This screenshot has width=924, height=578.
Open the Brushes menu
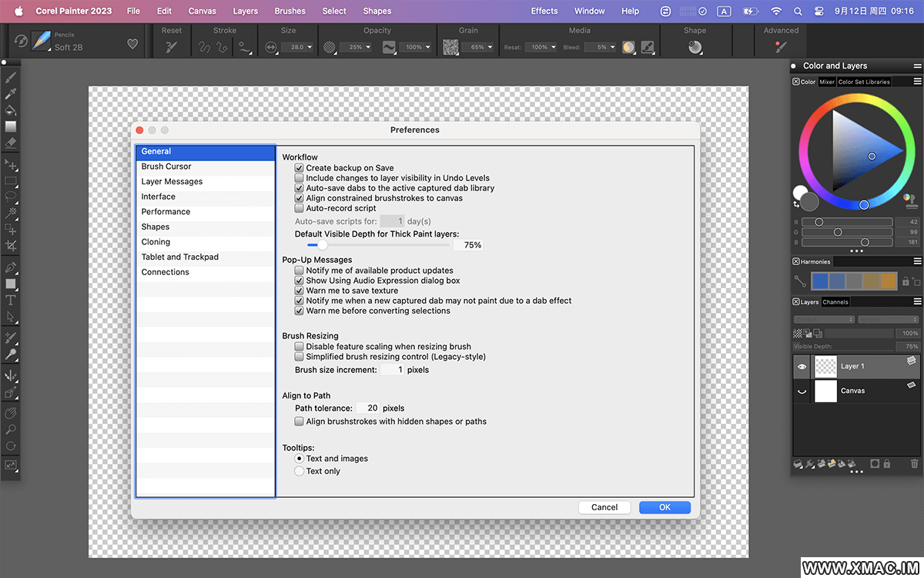coord(290,11)
